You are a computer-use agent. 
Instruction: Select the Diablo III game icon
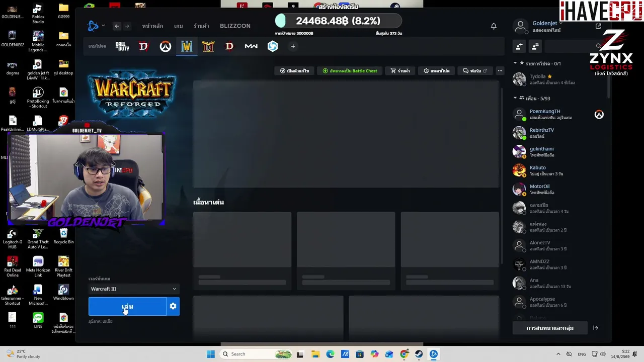click(x=229, y=46)
